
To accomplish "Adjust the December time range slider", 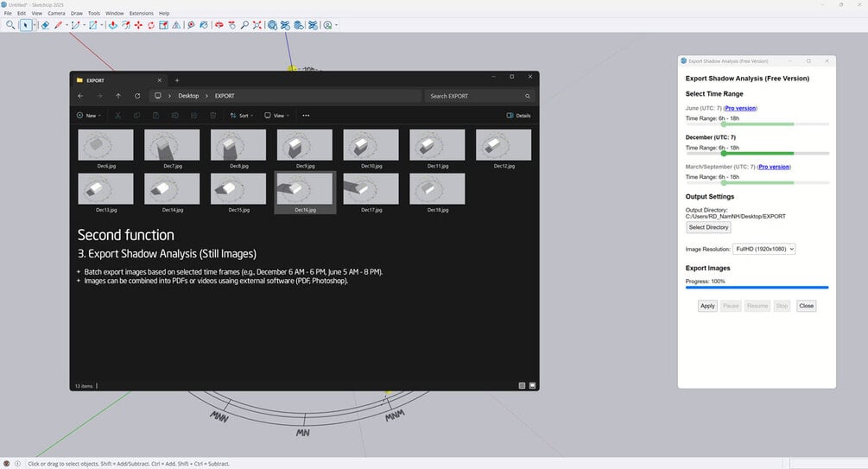I will tap(757, 154).
